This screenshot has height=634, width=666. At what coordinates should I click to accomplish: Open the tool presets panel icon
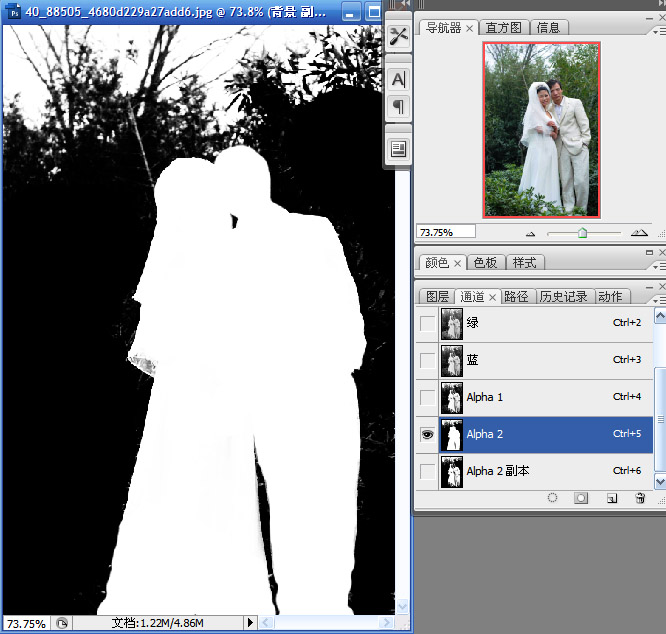pyautogui.click(x=398, y=36)
